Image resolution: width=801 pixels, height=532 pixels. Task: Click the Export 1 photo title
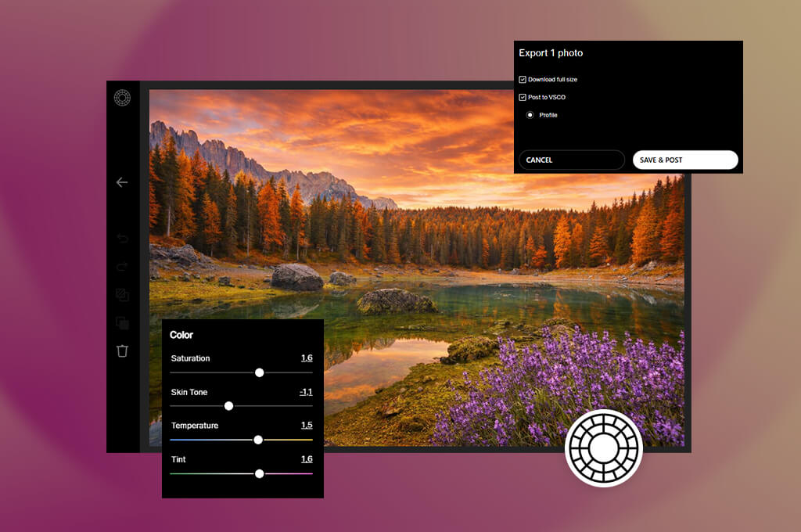(x=551, y=53)
